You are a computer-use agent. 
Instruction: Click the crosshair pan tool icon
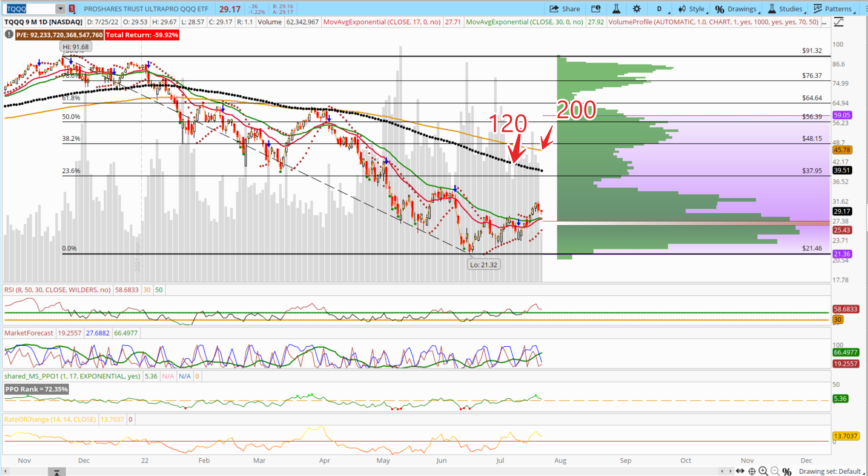(x=752, y=471)
